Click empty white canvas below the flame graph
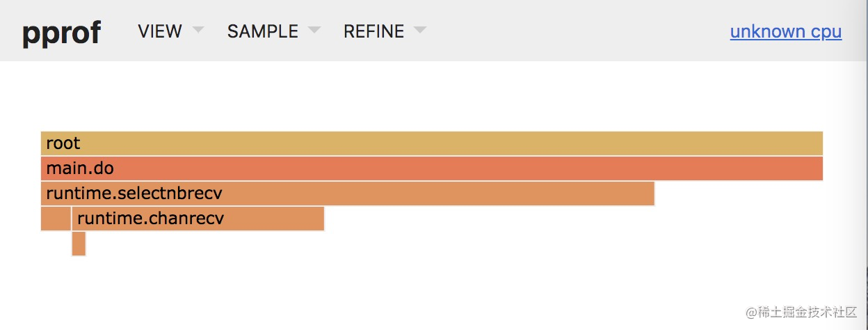 coord(431,292)
